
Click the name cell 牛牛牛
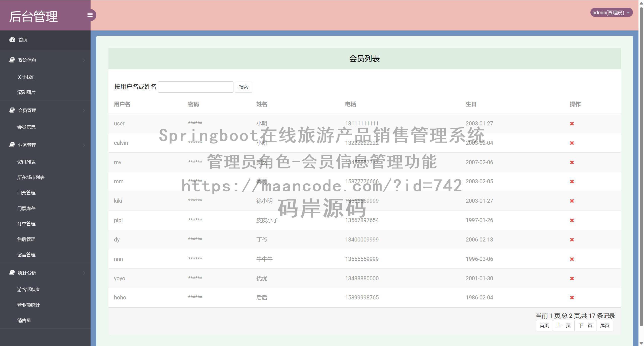coord(264,259)
